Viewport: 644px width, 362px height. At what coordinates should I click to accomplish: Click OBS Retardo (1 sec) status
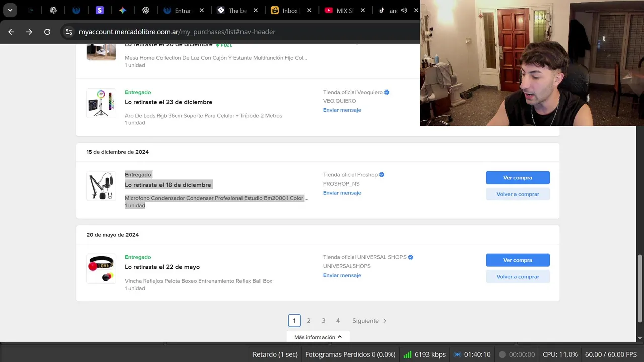tap(275, 354)
